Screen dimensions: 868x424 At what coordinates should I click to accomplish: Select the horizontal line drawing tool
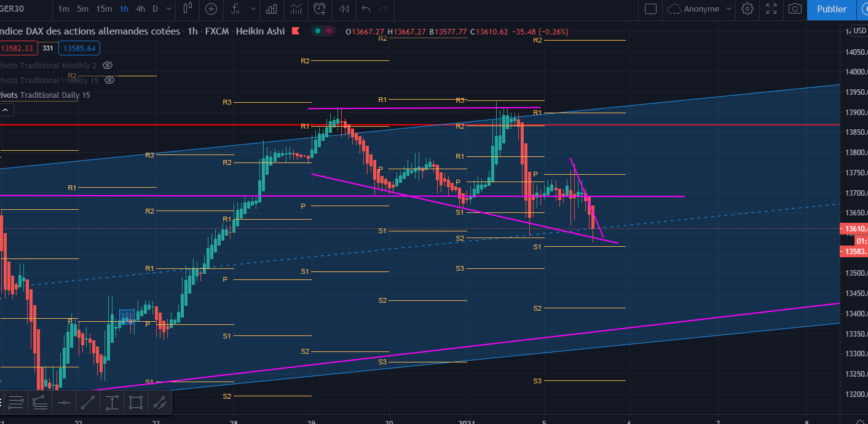click(64, 403)
